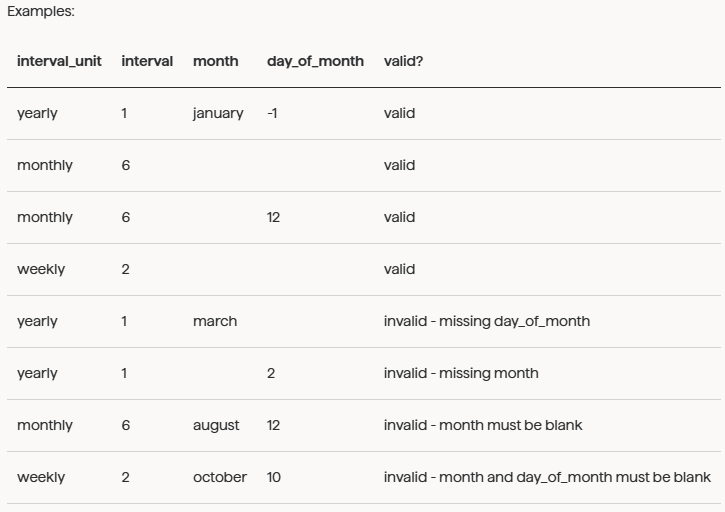
Task: Click "invalid - missing day_of_month" text
Action: (x=486, y=321)
